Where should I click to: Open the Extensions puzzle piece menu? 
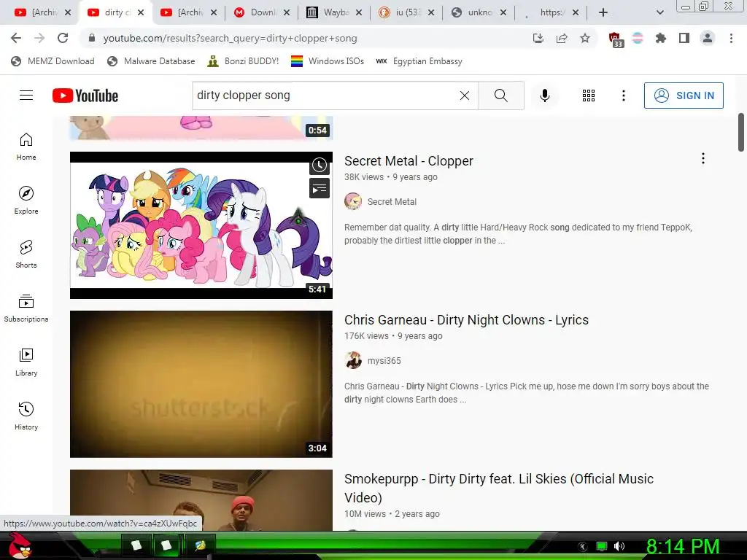pos(660,38)
